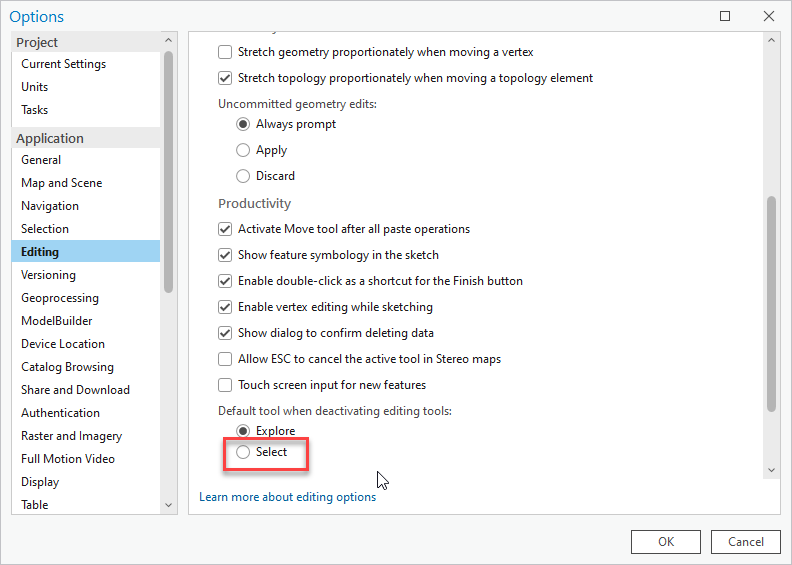Screen dimensions: 792x565
Task: Open Learn more about editing options link
Action: [288, 497]
